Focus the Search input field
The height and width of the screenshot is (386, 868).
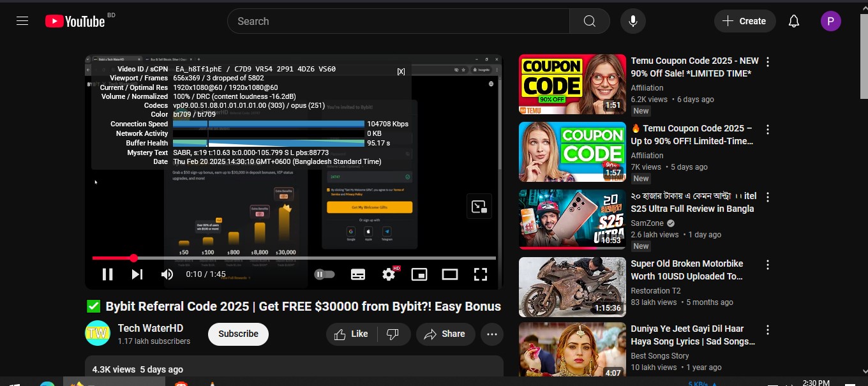398,21
